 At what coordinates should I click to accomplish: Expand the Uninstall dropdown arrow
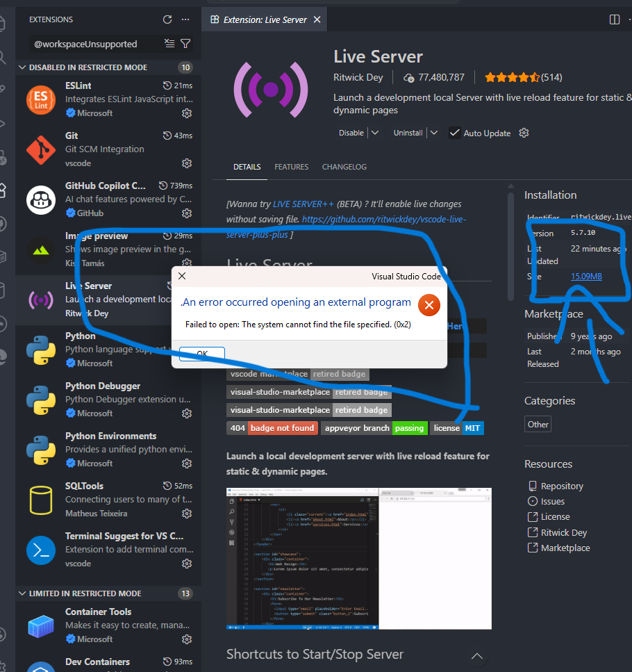[434, 133]
